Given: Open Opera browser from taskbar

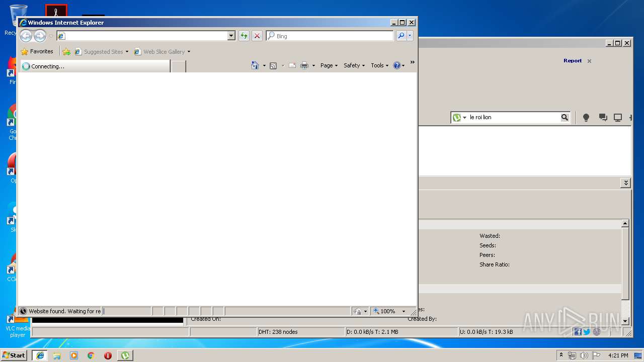Looking at the screenshot, I should point(108,355).
